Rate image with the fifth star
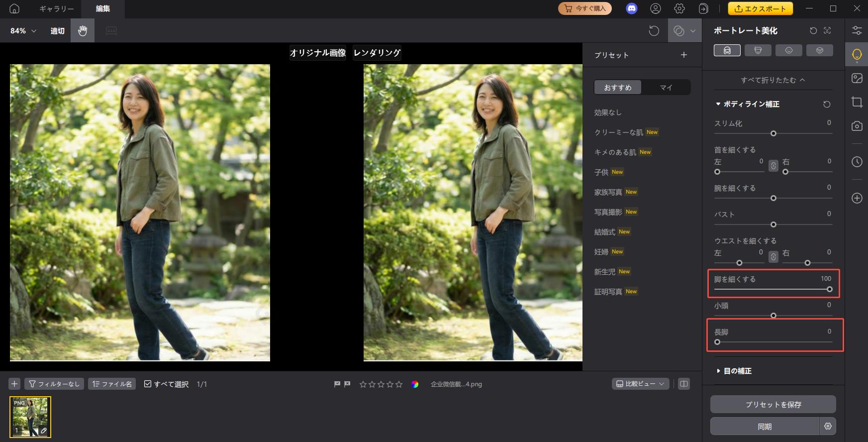Viewport: 868px width, 442px height. 398,384
